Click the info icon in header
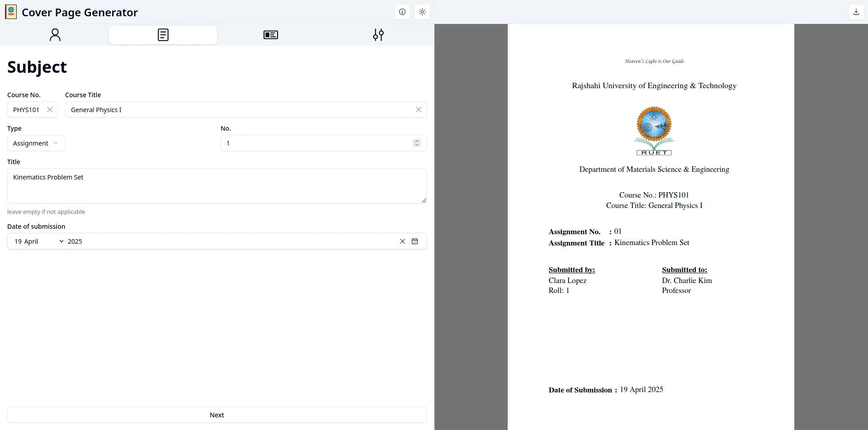 pyautogui.click(x=402, y=12)
